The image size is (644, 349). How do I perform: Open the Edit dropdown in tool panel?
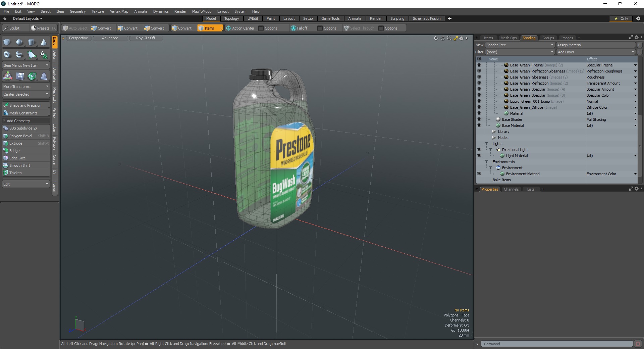26,184
